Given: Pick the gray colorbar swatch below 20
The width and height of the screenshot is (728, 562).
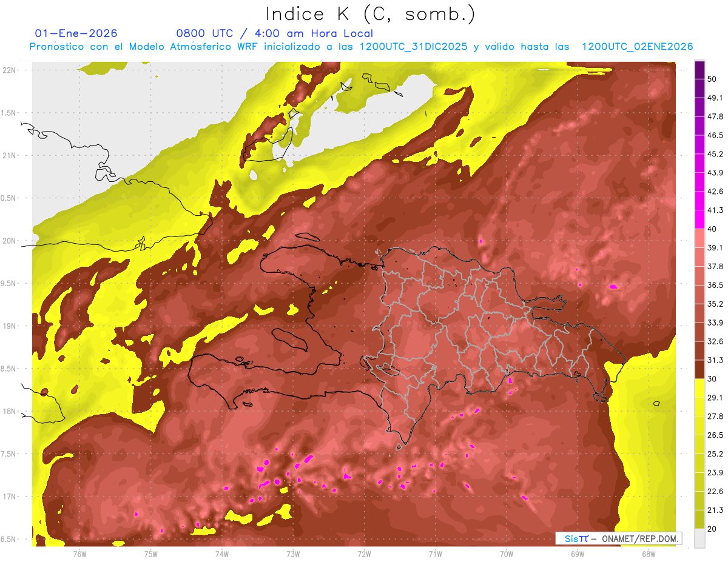Looking at the screenshot, I should pyautogui.click(x=699, y=538).
